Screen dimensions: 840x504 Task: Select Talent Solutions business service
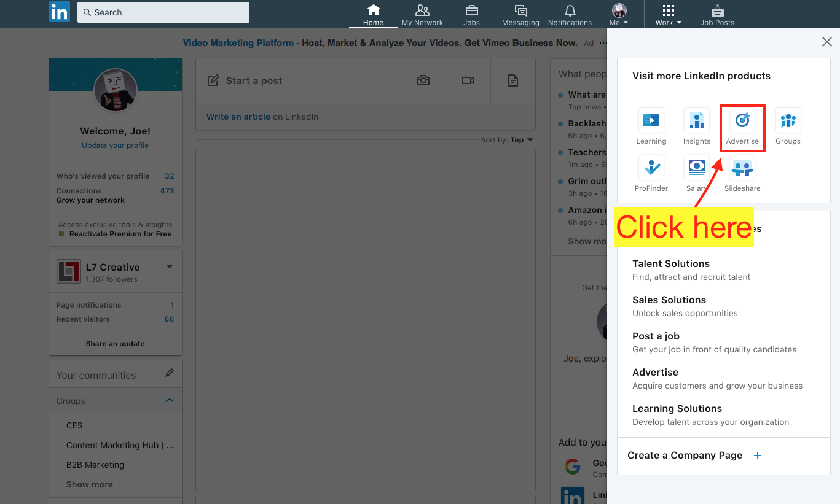[x=691, y=269]
